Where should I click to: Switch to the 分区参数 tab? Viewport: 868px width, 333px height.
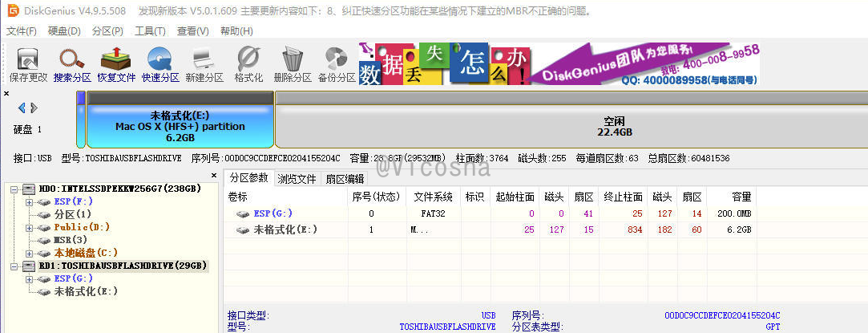(248, 178)
